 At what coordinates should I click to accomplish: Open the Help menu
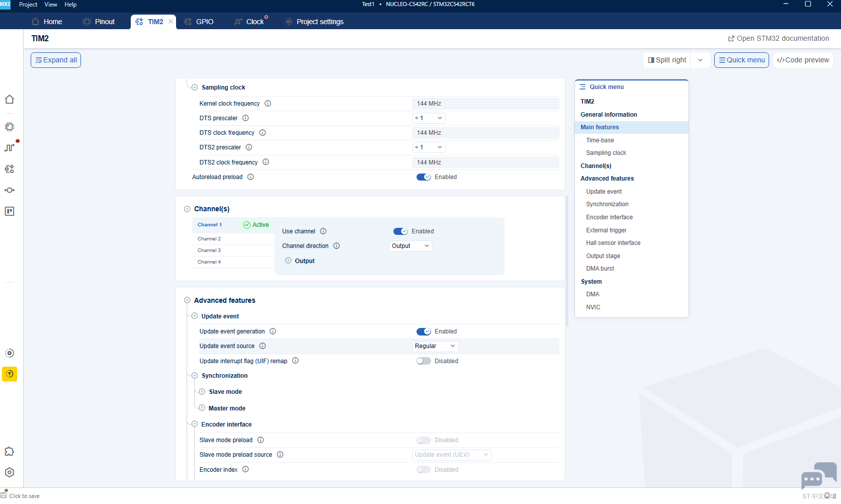pyautogui.click(x=70, y=5)
